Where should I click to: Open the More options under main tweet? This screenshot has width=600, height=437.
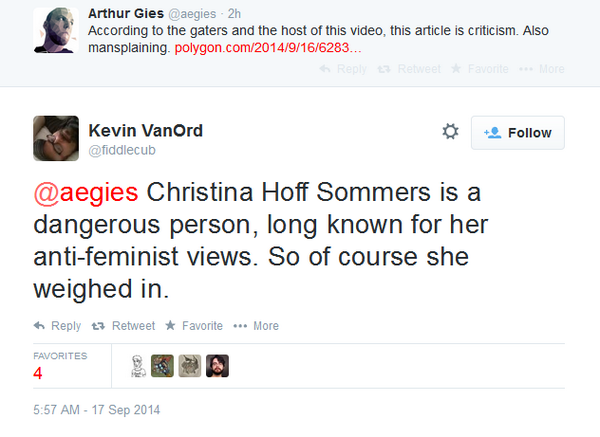point(256,326)
